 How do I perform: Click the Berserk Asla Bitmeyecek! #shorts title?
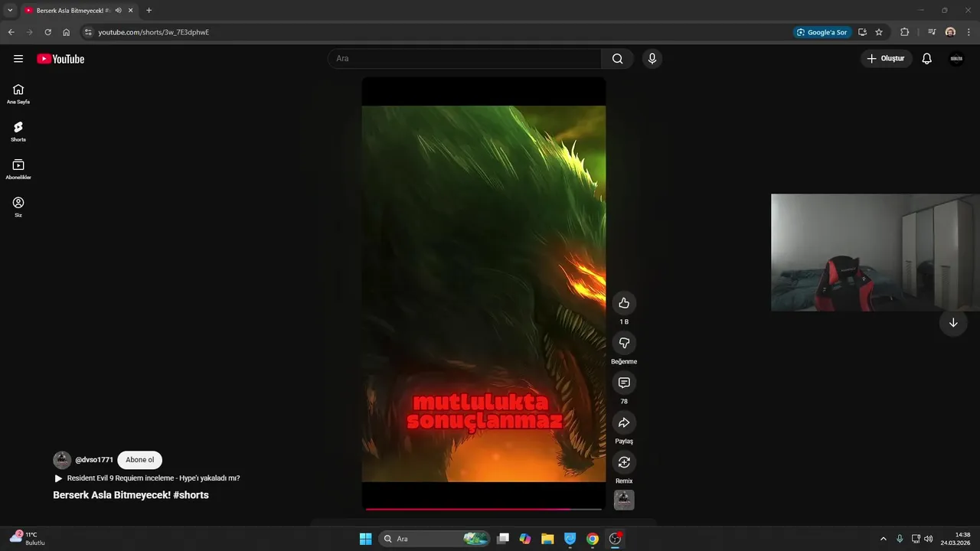pos(131,495)
